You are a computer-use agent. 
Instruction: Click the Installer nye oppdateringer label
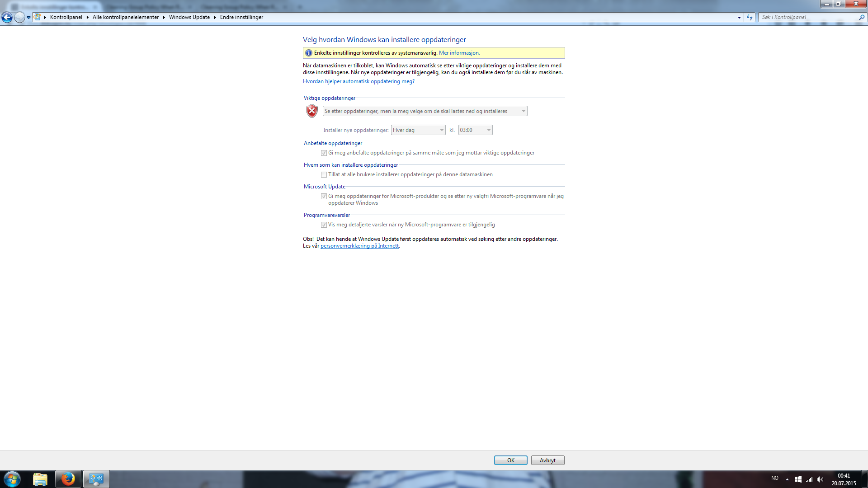click(x=356, y=130)
